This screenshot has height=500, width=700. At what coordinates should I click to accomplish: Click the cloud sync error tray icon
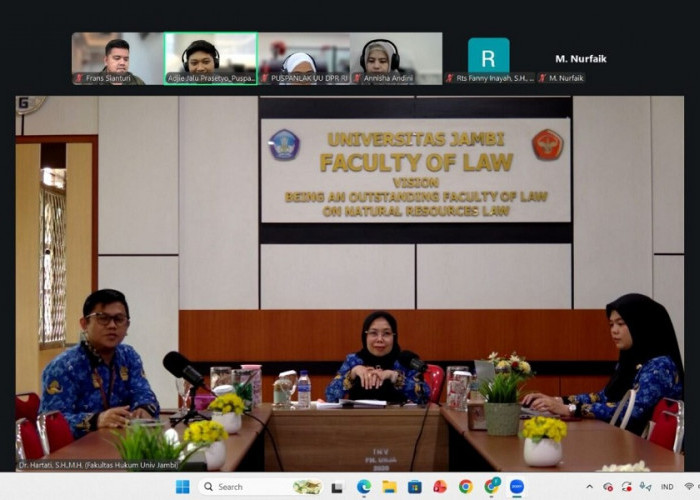coord(608,487)
